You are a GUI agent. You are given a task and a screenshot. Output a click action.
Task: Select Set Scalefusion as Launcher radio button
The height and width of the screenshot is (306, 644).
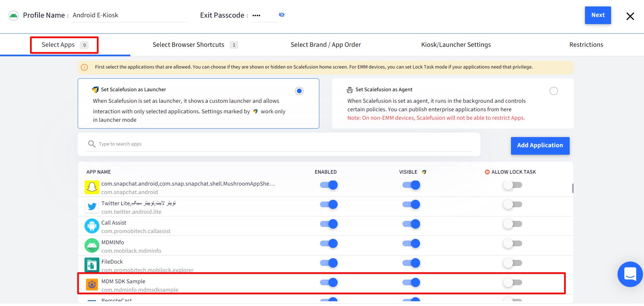coord(299,91)
